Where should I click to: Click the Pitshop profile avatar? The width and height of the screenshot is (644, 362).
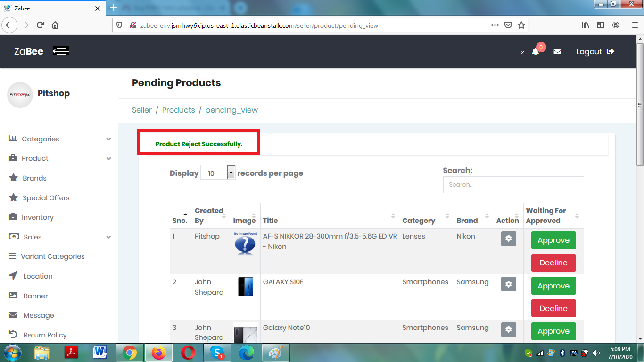pos(20,95)
